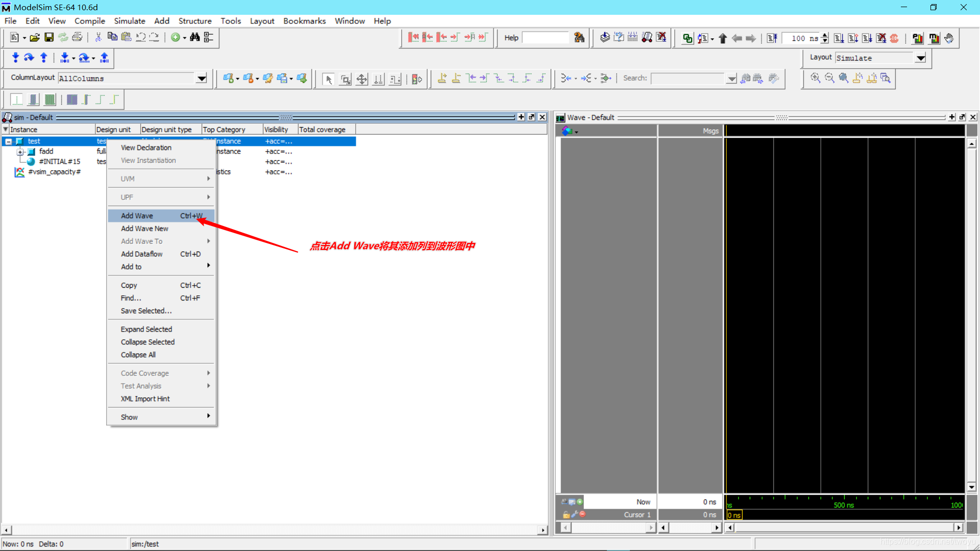
Task: Click the blue Step Into down-arrow icon
Action: coord(15,58)
